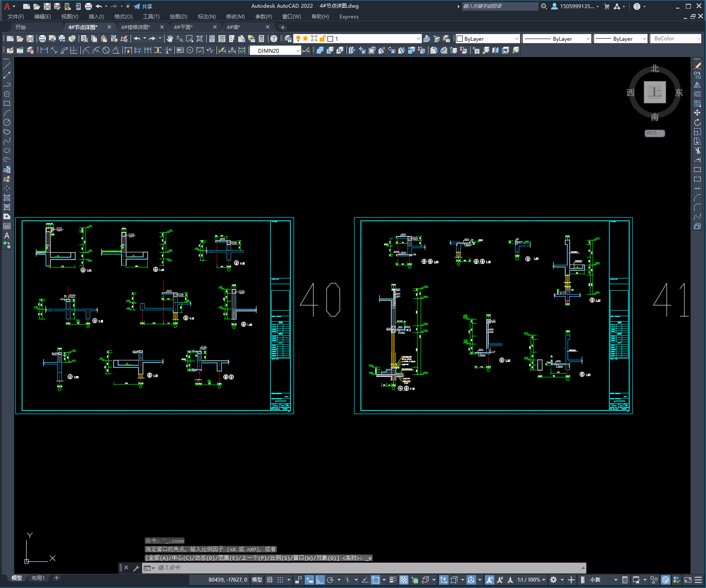Click the Erase tool in modify toolbar
Image resolution: width=706 pixels, height=588 pixels.
coord(697,66)
